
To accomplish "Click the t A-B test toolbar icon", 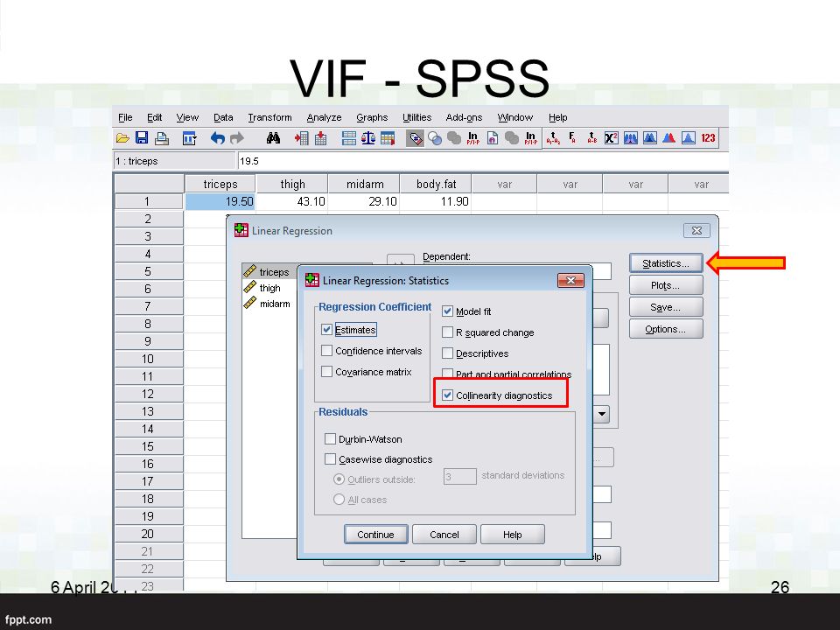I will (x=591, y=138).
